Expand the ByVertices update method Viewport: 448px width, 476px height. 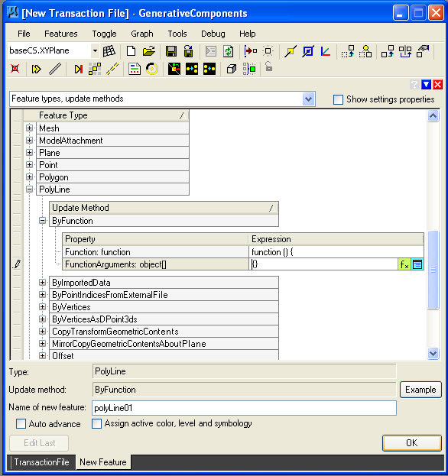pos(43,307)
